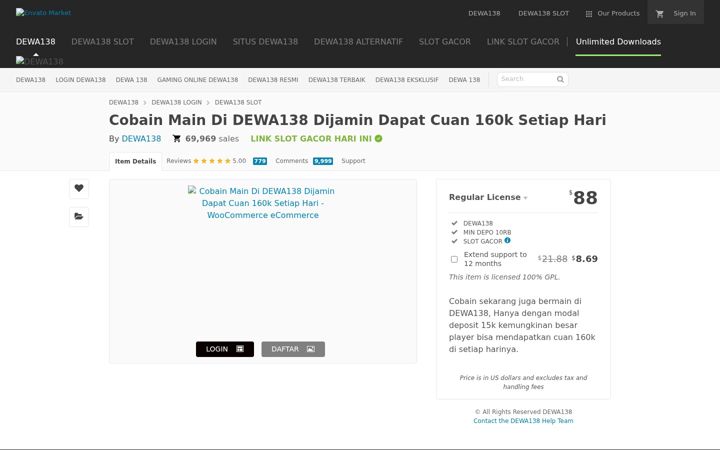This screenshot has height=450, width=720.
Task: Click the $8.69 discounted support price
Action: tap(585, 259)
